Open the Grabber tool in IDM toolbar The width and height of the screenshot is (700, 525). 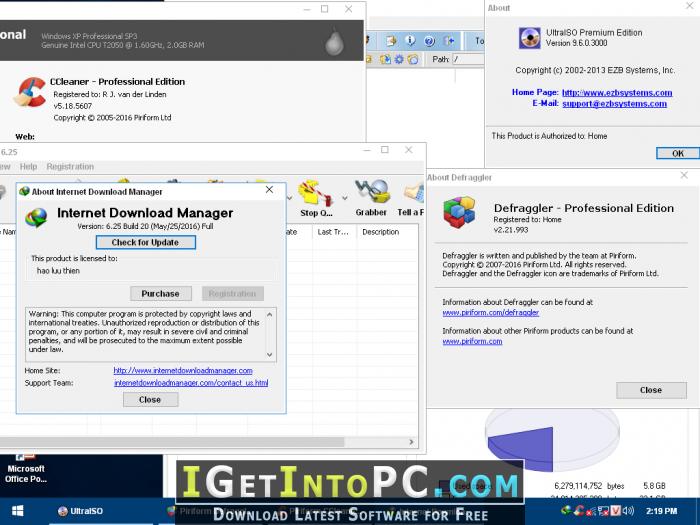[x=371, y=198]
